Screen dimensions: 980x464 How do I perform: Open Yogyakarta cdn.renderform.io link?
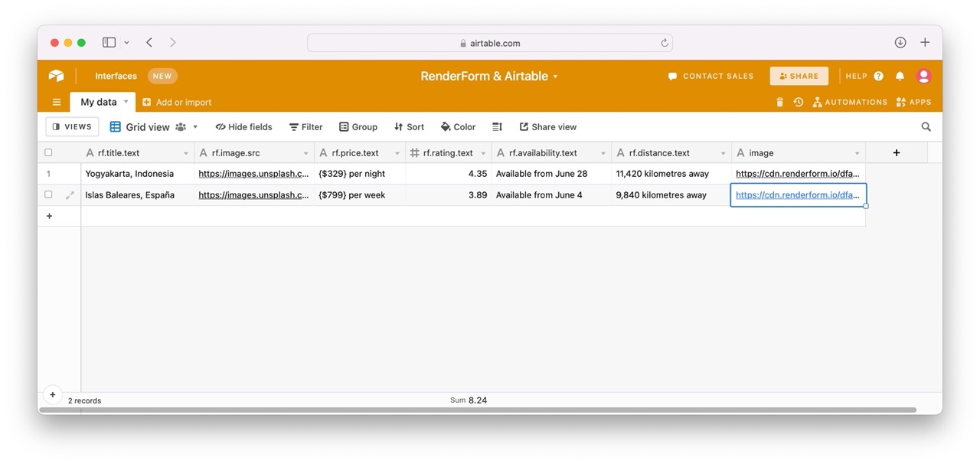798,174
